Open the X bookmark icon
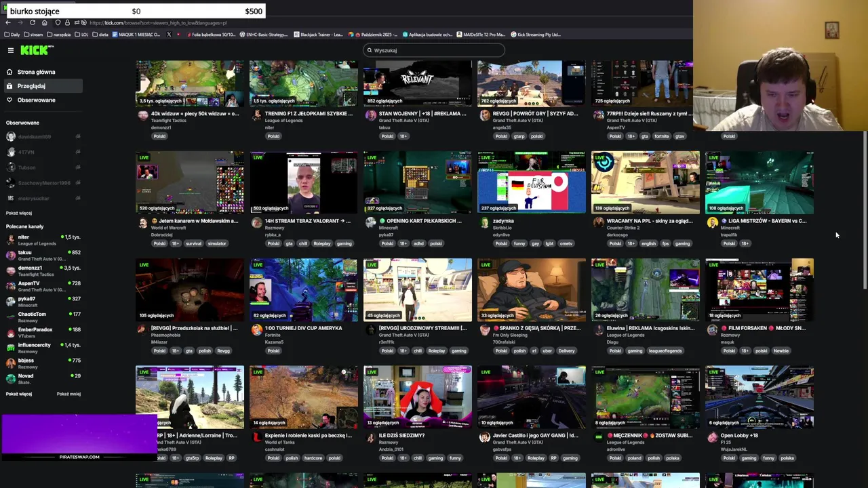868x488 pixels. (x=169, y=35)
